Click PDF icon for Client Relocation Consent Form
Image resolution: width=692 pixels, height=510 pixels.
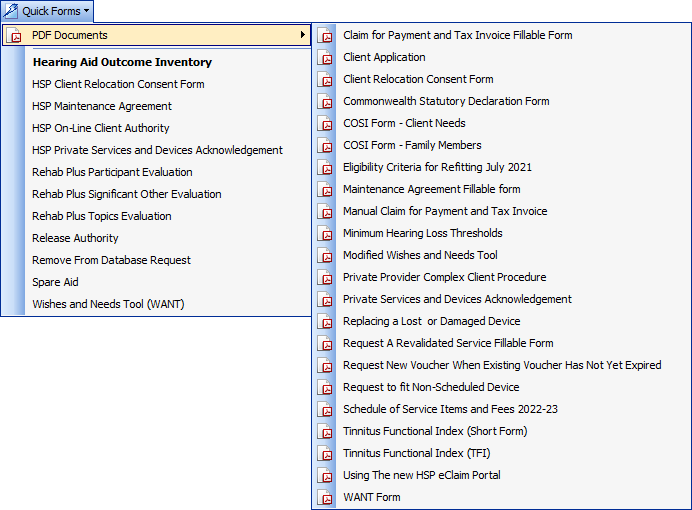[325, 79]
